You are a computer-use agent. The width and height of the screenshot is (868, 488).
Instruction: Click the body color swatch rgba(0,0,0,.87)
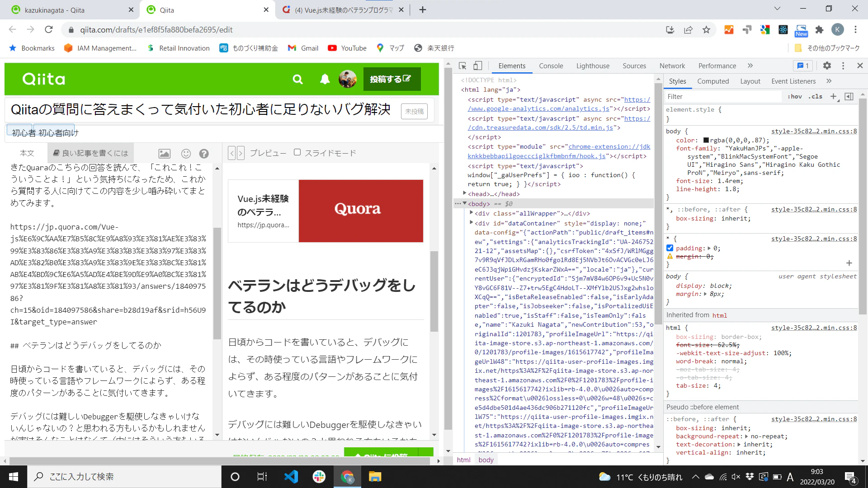pyautogui.click(x=706, y=141)
